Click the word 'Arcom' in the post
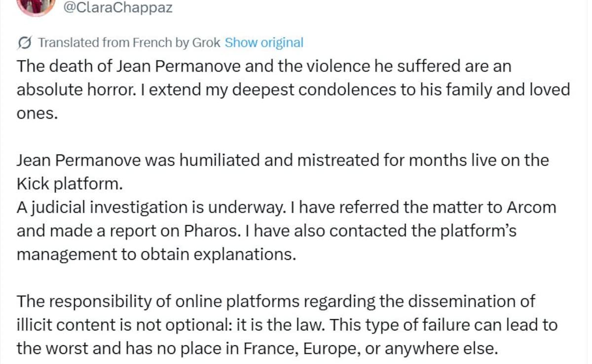The width and height of the screenshot is (592, 364). 531,208
